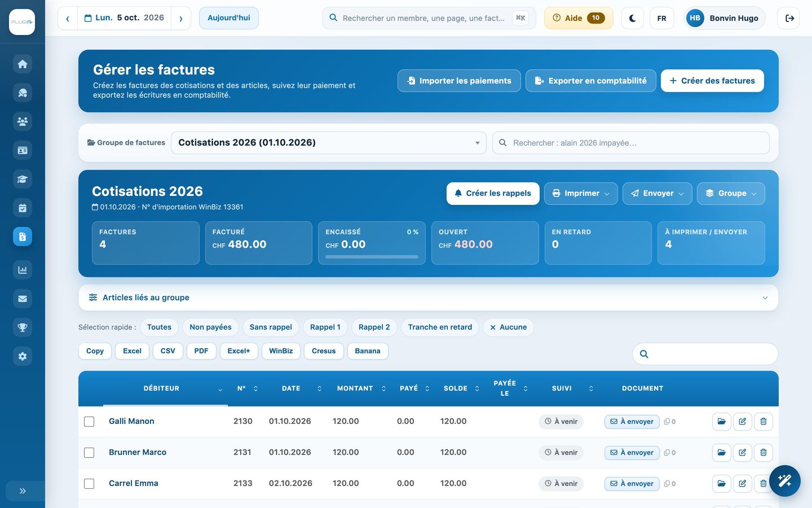Open the Imprimer dropdown menu
The image size is (812, 508).
pyautogui.click(x=581, y=194)
